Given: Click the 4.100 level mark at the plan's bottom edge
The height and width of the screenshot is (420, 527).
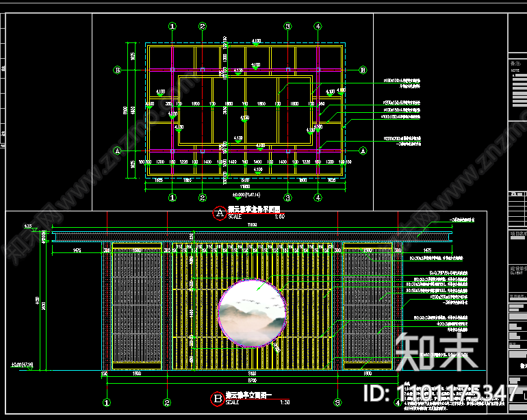Looking at the screenshot, I should (258, 170).
